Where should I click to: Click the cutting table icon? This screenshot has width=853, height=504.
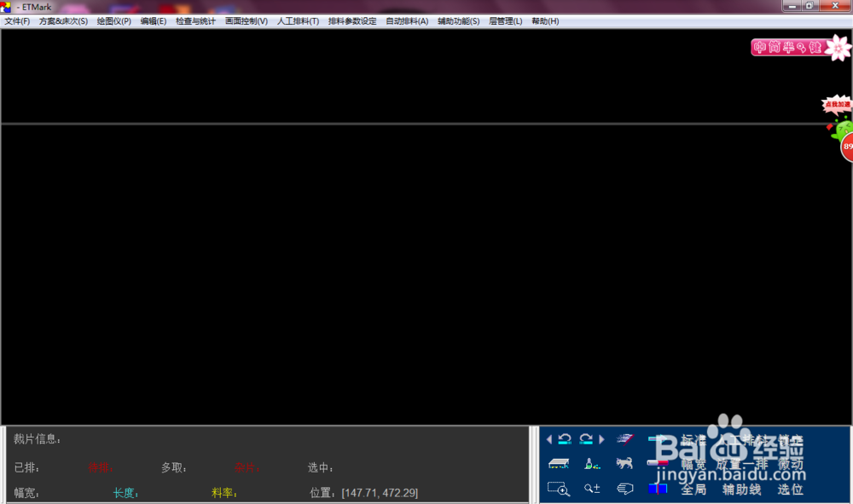559,463
